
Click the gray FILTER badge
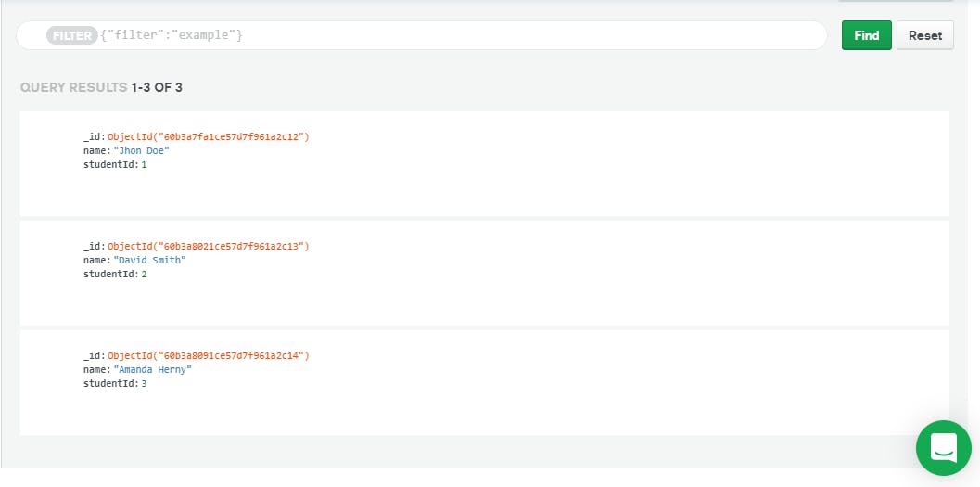tap(72, 35)
